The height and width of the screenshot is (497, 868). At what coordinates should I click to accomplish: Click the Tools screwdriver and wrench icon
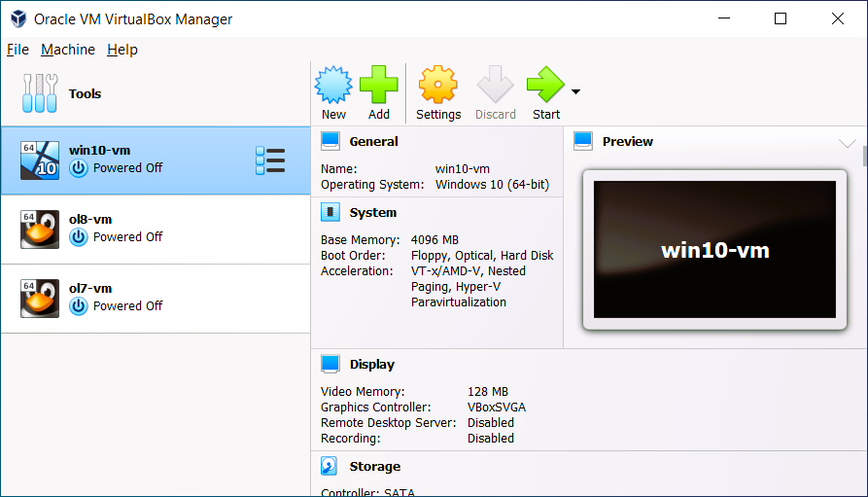40,93
